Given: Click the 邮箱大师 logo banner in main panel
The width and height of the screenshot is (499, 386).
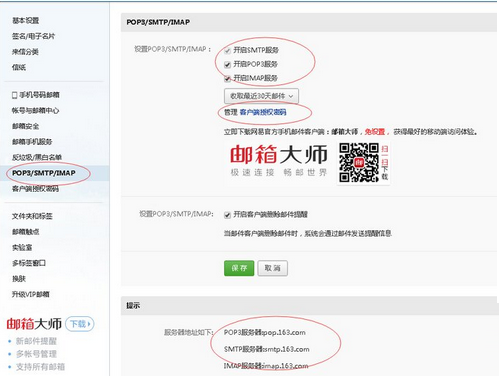Looking at the screenshot, I should [279, 160].
